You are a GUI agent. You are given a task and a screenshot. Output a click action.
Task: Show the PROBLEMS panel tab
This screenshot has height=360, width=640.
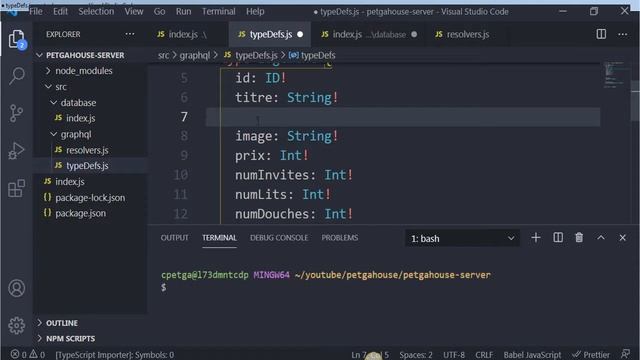340,238
